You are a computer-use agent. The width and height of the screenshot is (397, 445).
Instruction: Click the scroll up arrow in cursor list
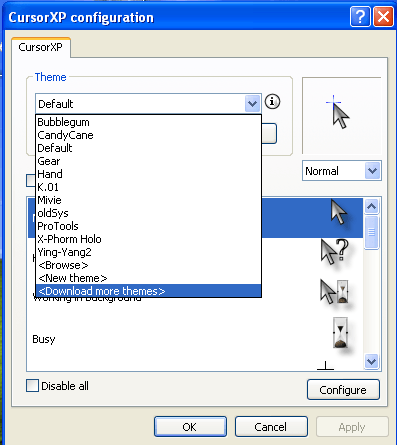(371, 207)
